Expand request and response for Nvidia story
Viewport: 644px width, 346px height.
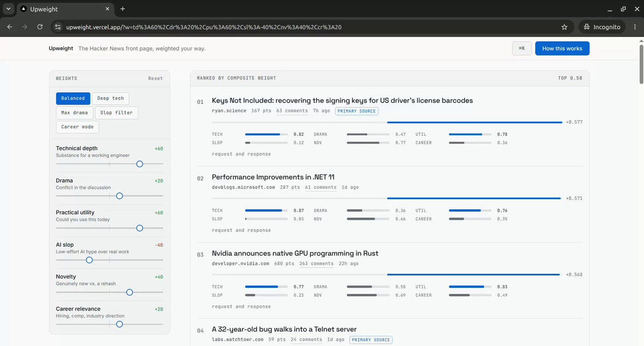[241, 307]
